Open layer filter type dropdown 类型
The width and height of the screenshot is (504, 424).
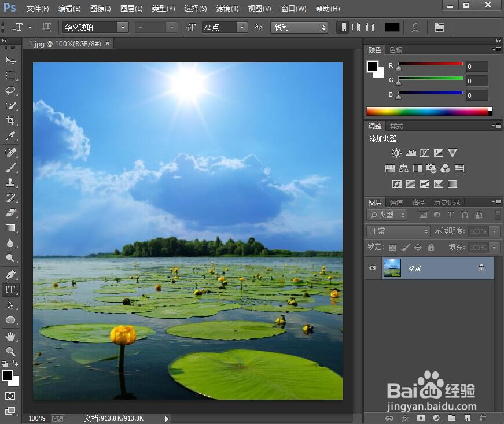point(387,215)
